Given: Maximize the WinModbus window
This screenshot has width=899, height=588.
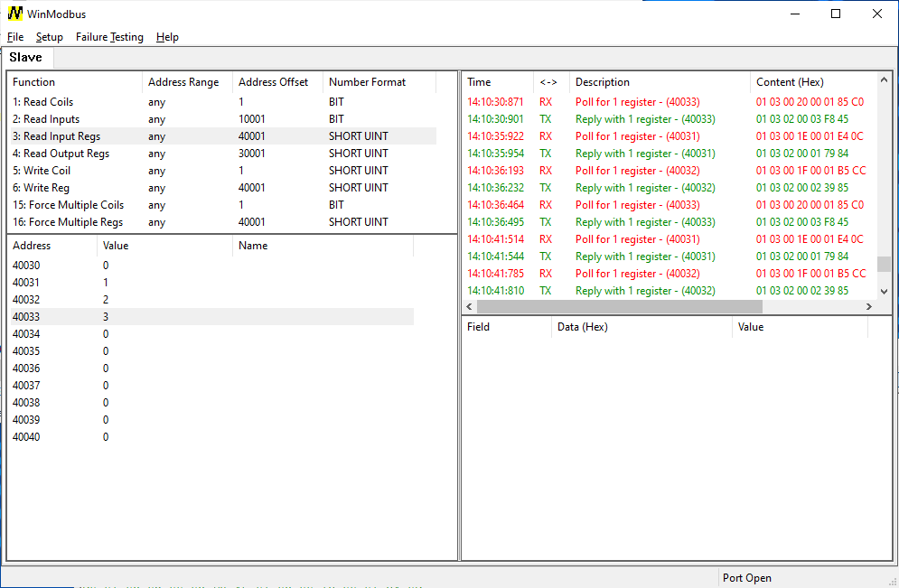Looking at the screenshot, I should pos(836,14).
